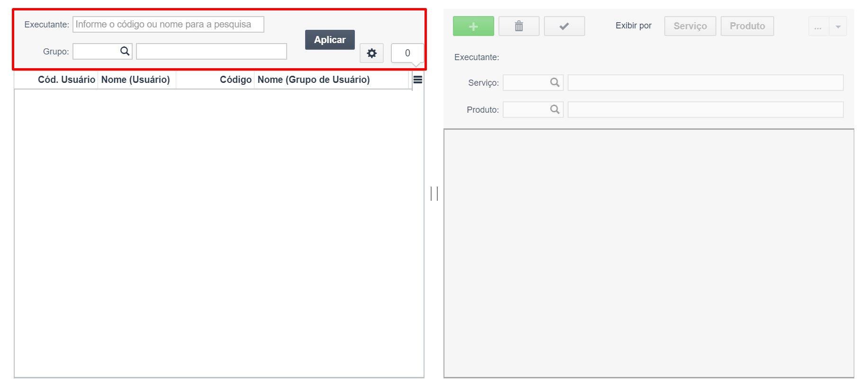Focus the Executante search input field

(x=168, y=24)
